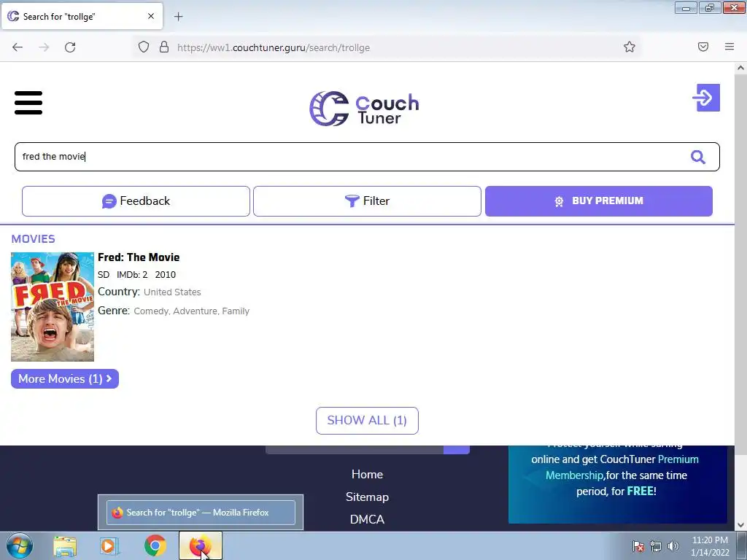
Task: Open Google Chrome from the taskbar
Action: (155, 545)
